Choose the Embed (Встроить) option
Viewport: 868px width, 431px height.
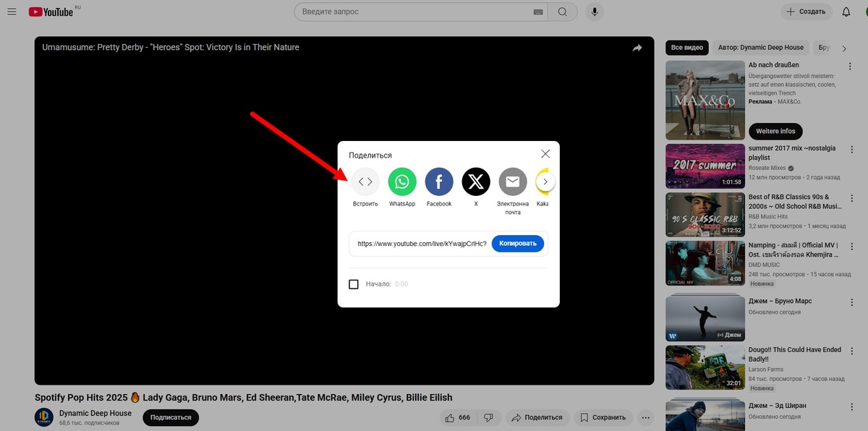365,182
